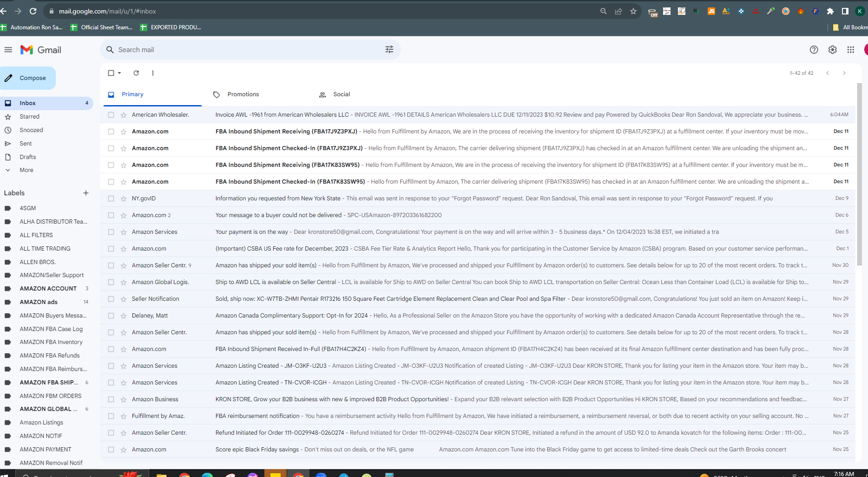The image size is (868, 477).
Task: Click the search magnifier icon
Action: [110, 50]
